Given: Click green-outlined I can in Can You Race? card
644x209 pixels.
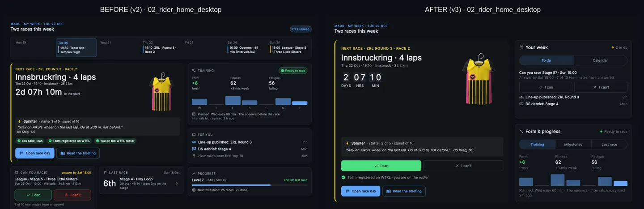Looking at the screenshot, I should (33, 195).
